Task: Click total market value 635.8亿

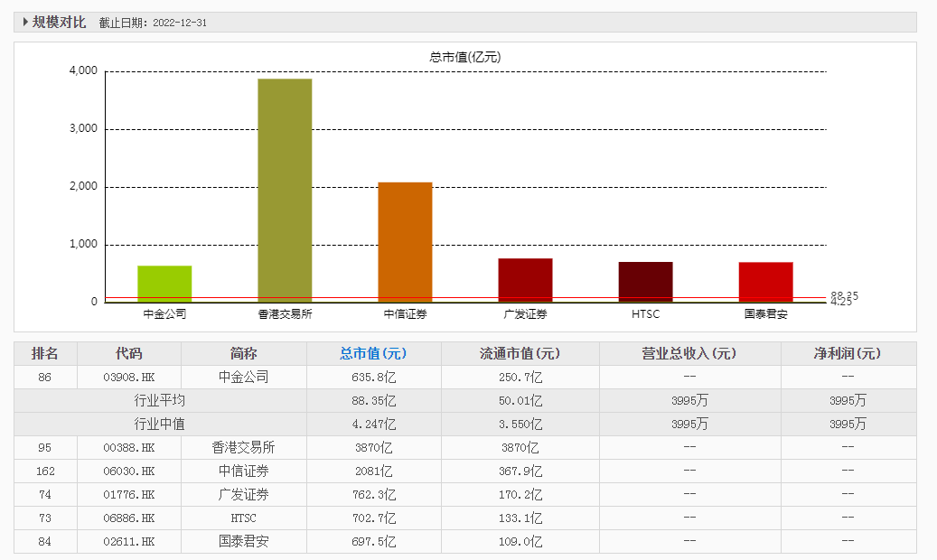Action: coord(373,378)
